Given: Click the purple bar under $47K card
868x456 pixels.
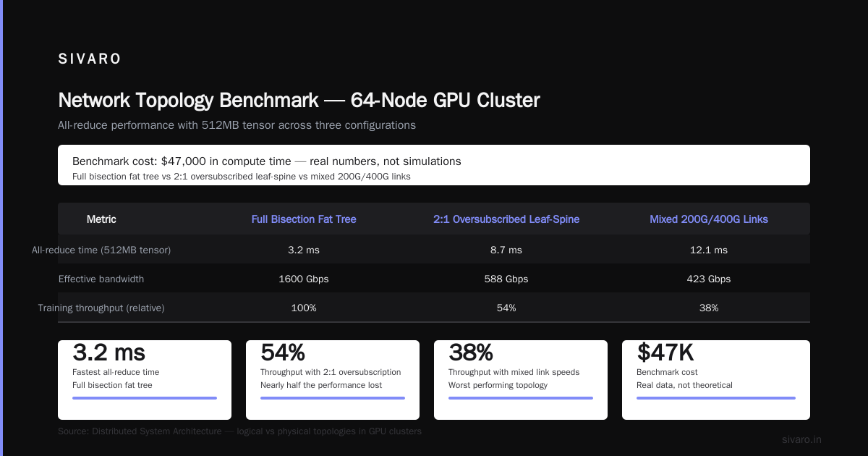Looking at the screenshot, I should click(716, 398).
